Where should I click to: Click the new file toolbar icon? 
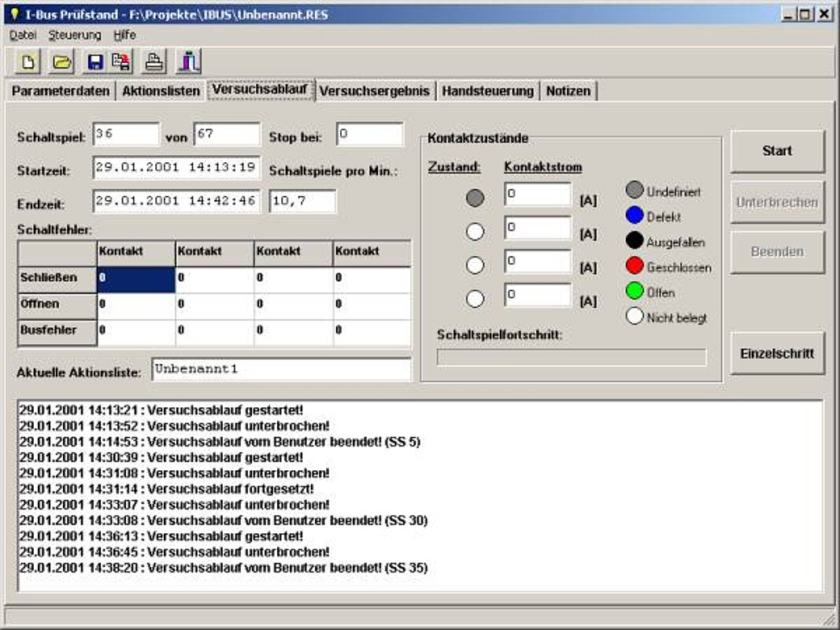(x=28, y=62)
